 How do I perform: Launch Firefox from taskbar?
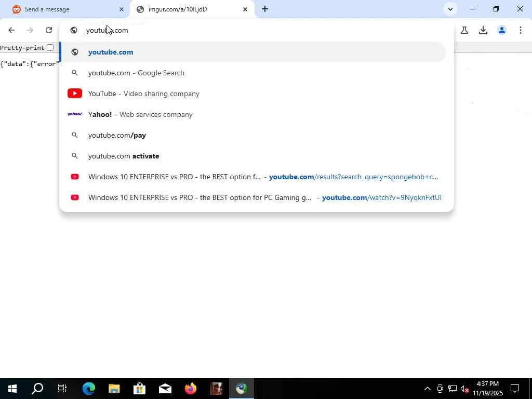click(x=190, y=389)
